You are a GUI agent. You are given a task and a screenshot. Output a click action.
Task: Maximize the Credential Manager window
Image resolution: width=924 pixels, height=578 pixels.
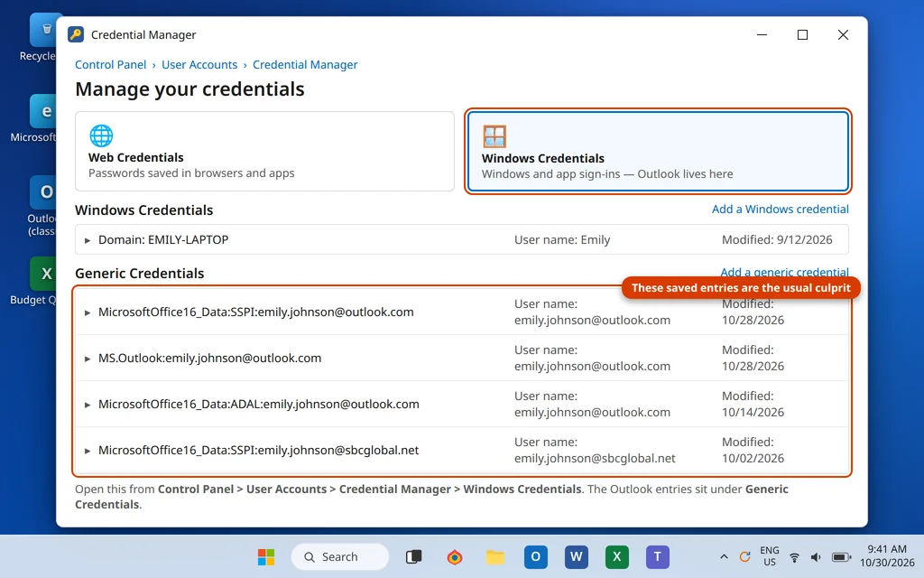point(802,35)
